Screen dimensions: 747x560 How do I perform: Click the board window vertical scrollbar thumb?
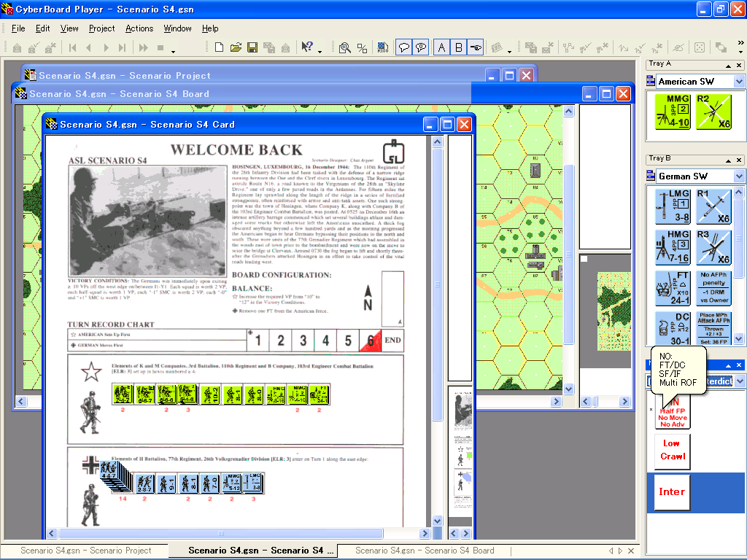click(x=568, y=254)
